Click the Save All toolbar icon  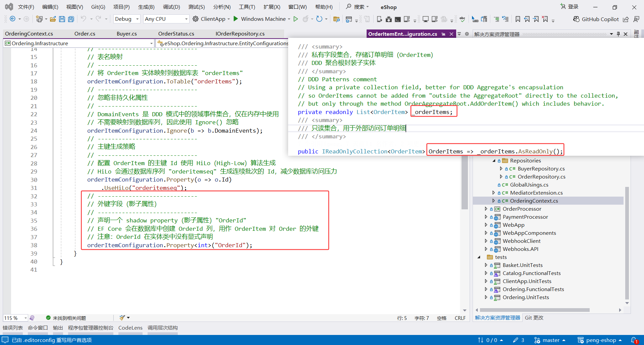71,19
